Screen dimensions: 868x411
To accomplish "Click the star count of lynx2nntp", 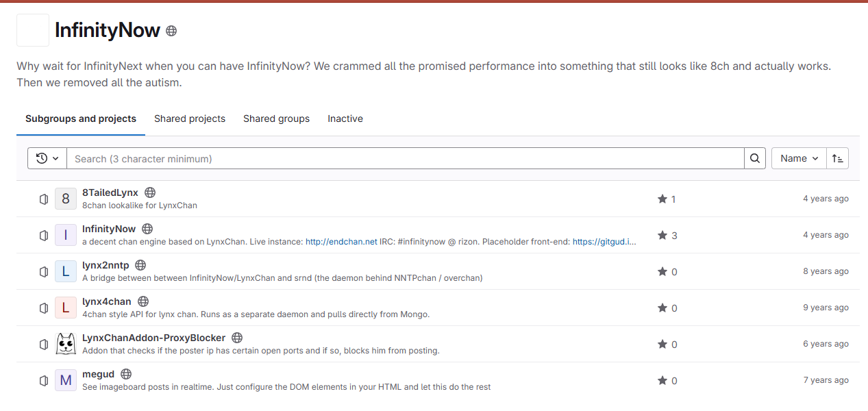I will tap(667, 271).
